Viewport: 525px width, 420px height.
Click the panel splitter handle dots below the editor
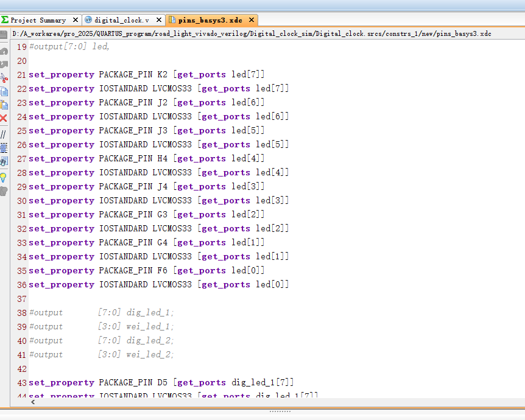280,411
